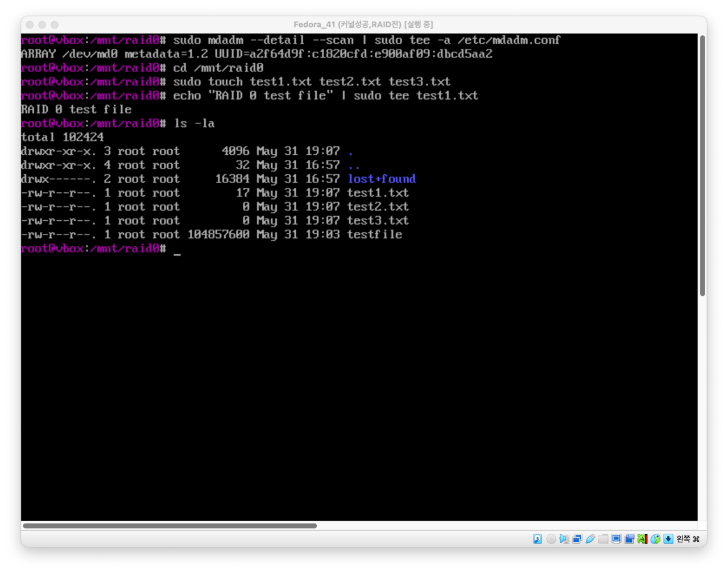Click the window zoom button in title bar
The width and height of the screenshot is (728, 573).
point(55,24)
